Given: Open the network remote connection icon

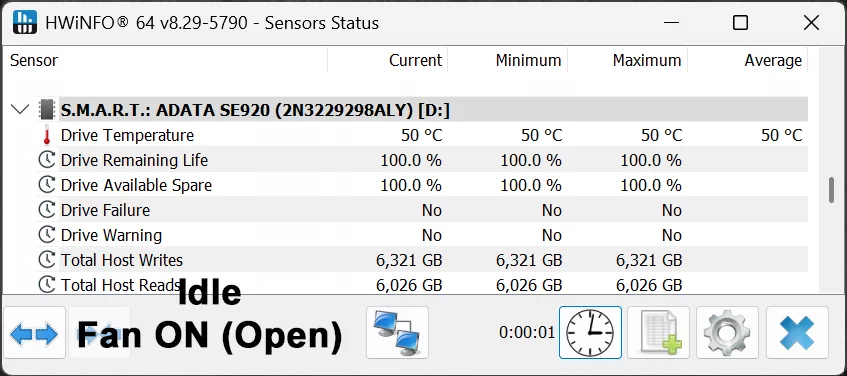Looking at the screenshot, I should click(397, 333).
